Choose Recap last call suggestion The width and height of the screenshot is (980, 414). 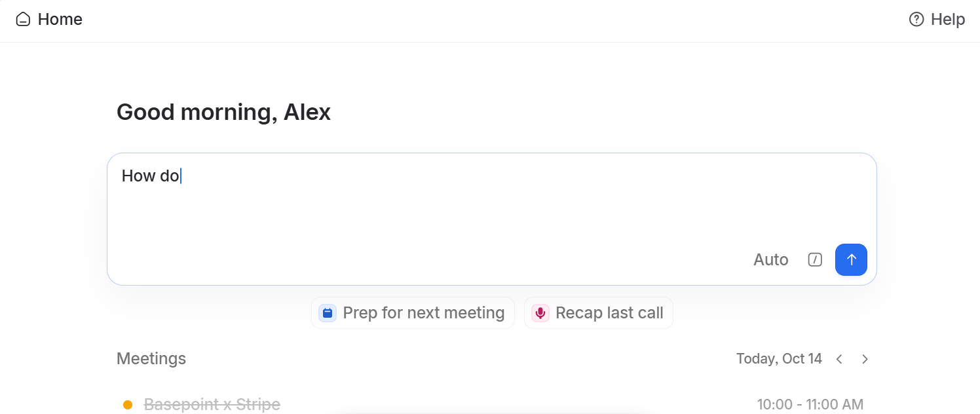click(x=599, y=313)
